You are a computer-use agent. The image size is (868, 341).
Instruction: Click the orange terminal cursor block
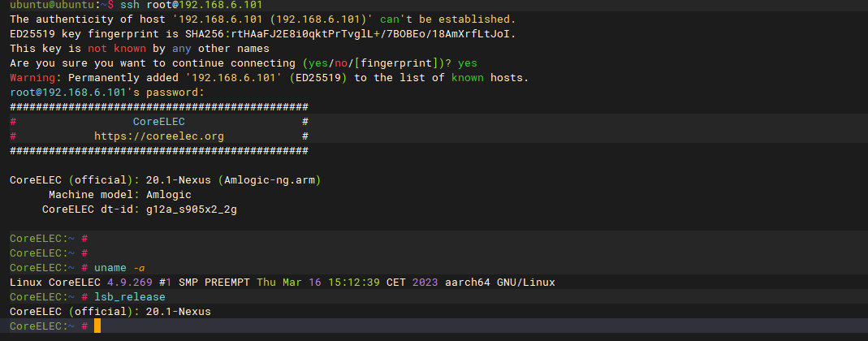(x=97, y=326)
